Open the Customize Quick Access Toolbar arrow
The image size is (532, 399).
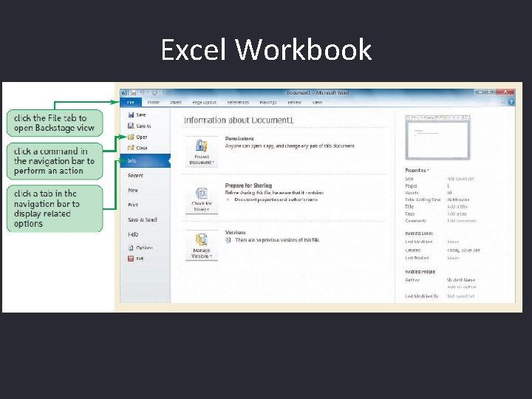(x=163, y=92)
